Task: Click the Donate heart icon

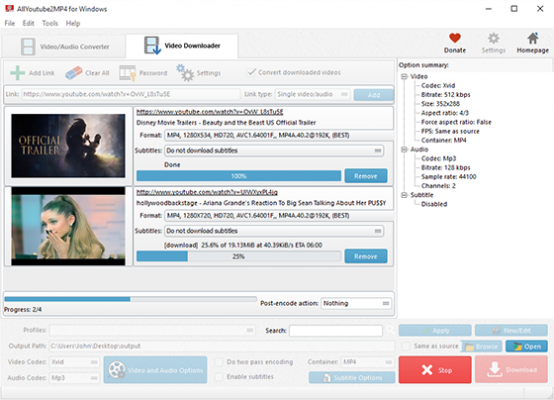Action: pyautogui.click(x=455, y=38)
